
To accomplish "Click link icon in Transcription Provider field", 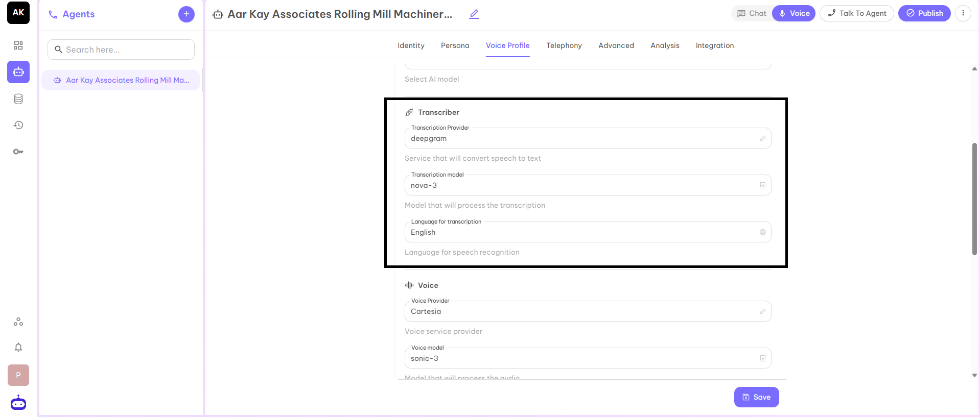I will pos(763,138).
